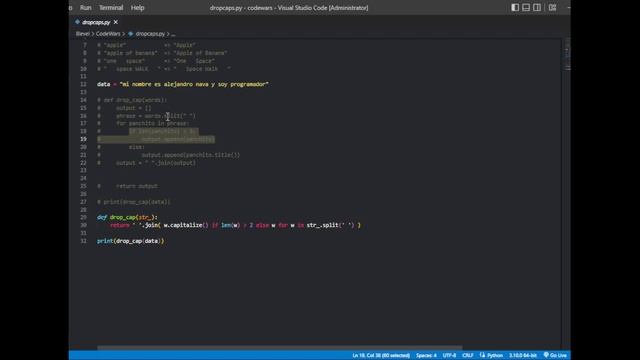
Task: Select Python interpreter 3.10.0 64-bit
Action: [522, 356]
